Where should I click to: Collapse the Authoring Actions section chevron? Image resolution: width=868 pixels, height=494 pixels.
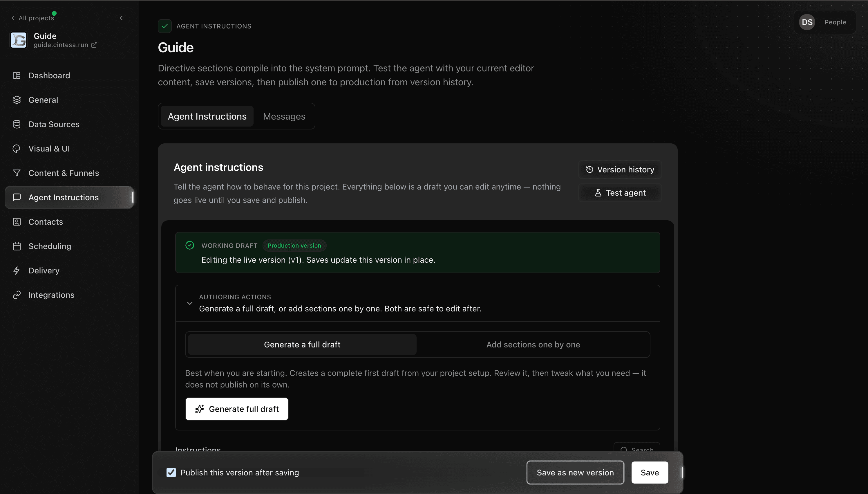click(x=190, y=303)
